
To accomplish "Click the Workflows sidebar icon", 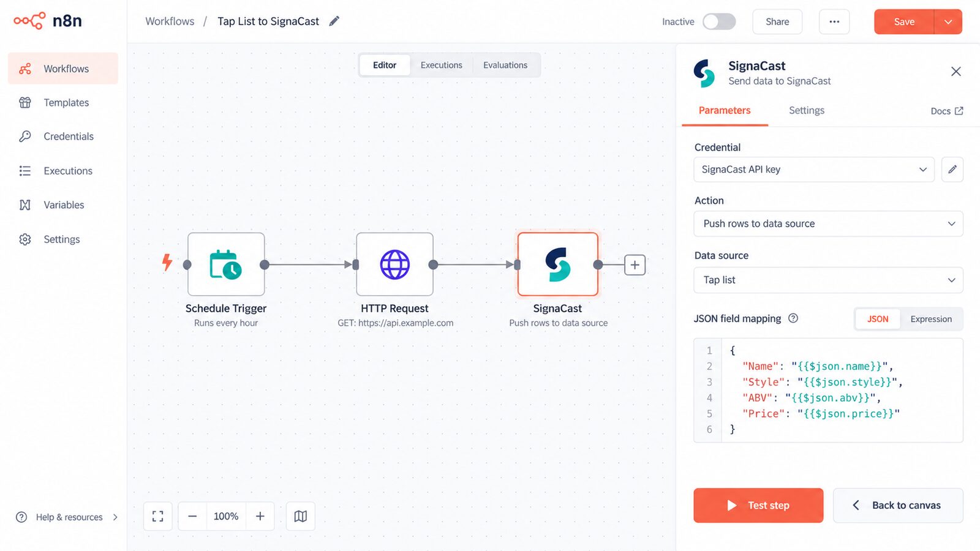I will (25, 69).
